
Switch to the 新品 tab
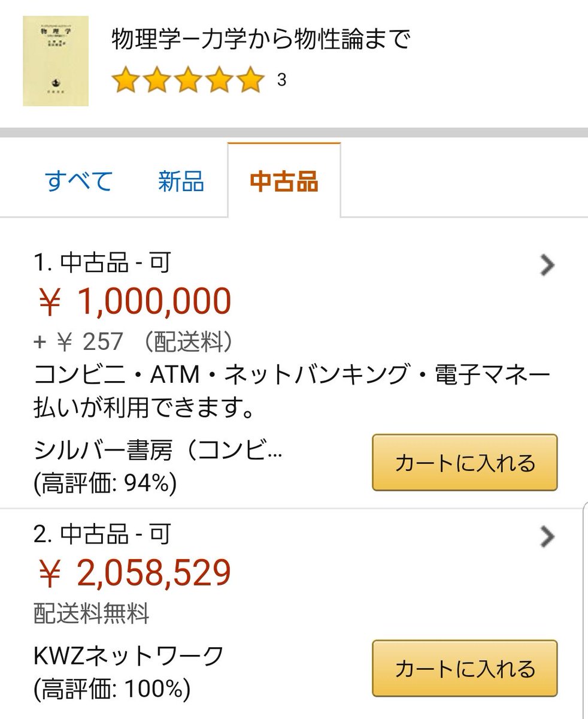pos(181,181)
